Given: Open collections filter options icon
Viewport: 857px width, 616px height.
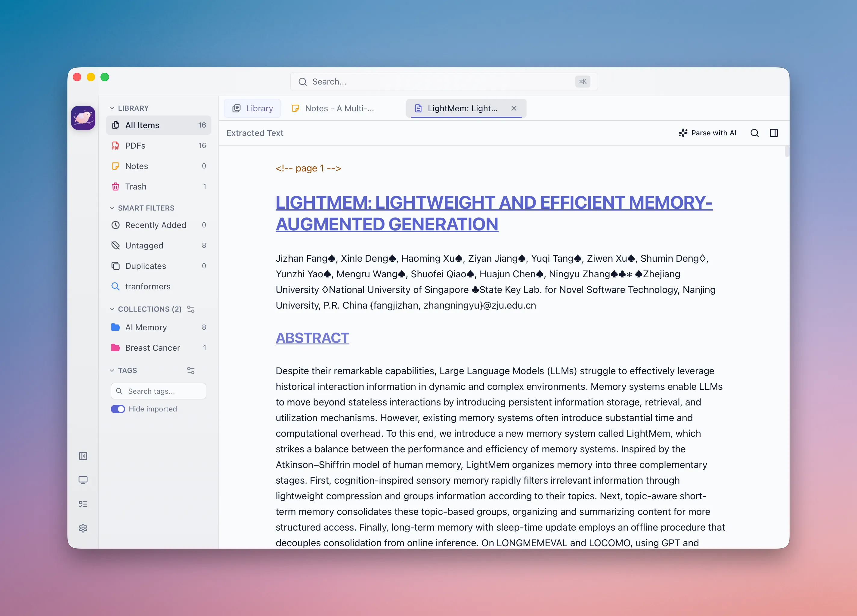Looking at the screenshot, I should 191,309.
